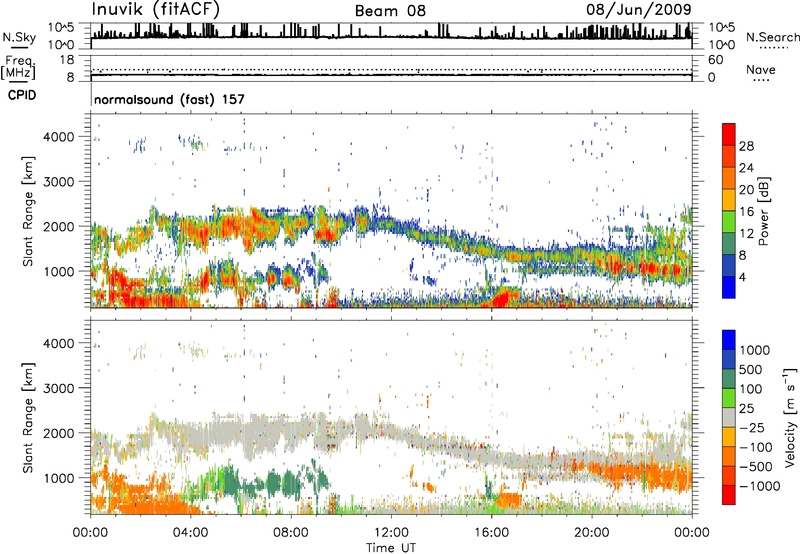Click the 'Time UT' axis title
Viewport: 800px width, 554px height.
coord(391,547)
